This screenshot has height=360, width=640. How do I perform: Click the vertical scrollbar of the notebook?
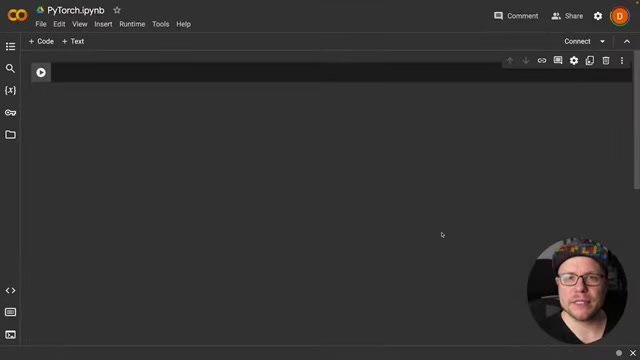click(636, 120)
